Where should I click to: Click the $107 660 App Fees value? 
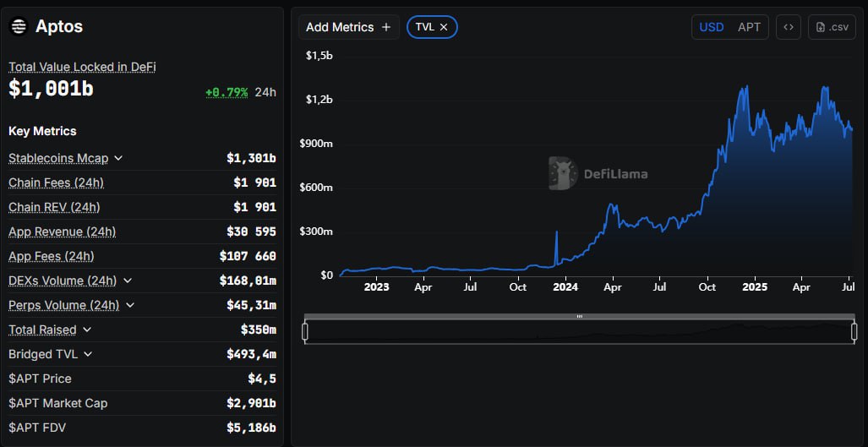pos(248,256)
